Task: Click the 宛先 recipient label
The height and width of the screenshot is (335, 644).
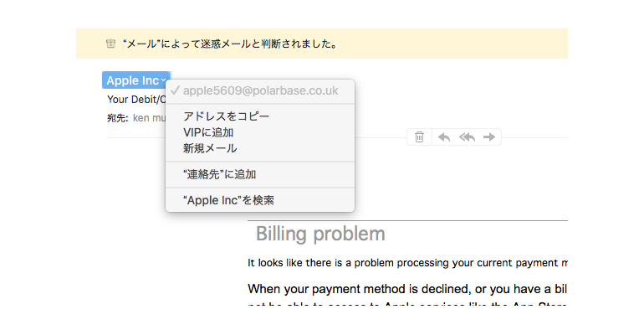Action: pos(115,118)
